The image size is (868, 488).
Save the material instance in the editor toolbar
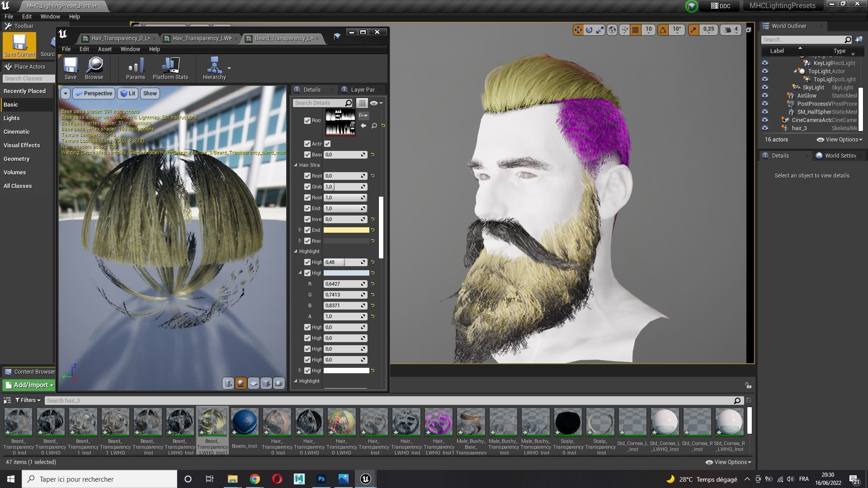[x=71, y=69]
